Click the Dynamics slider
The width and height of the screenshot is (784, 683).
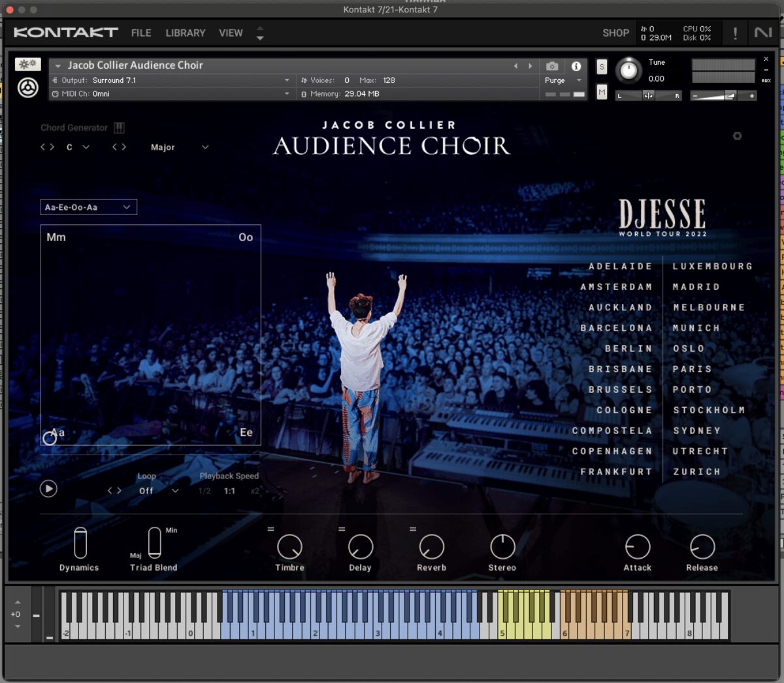[x=80, y=542]
